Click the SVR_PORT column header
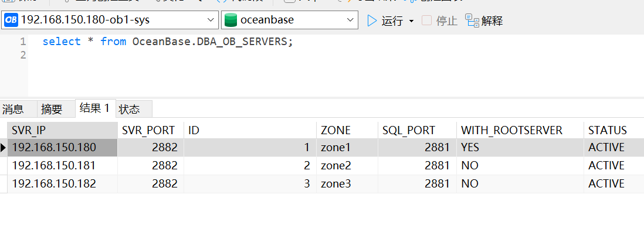The image size is (644, 225). [151, 130]
